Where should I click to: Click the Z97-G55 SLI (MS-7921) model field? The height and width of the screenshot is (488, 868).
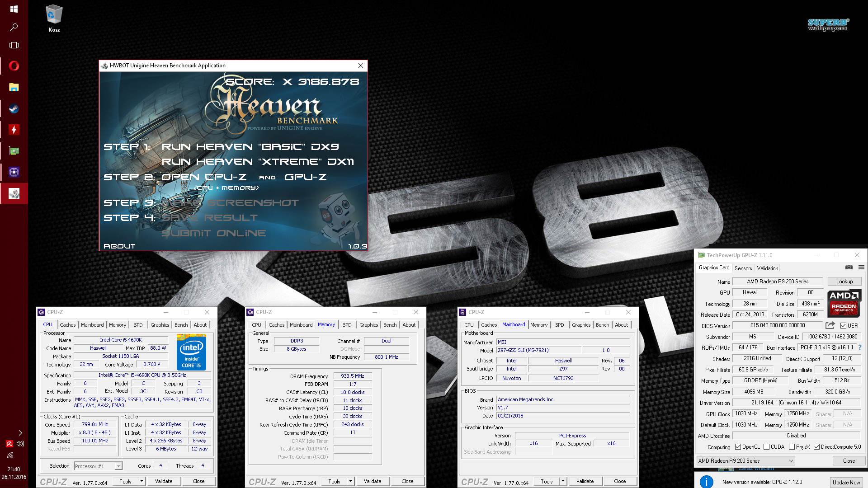point(539,350)
